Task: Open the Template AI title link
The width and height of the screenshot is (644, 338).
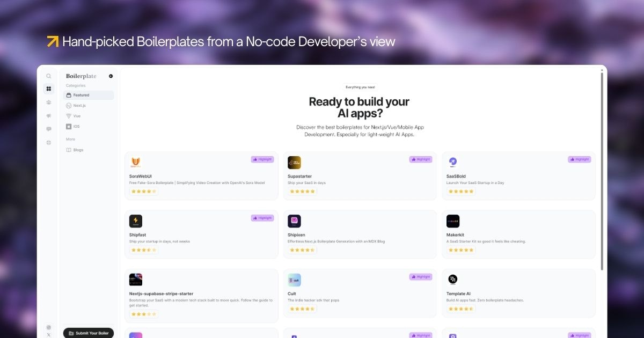Action: (459, 293)
